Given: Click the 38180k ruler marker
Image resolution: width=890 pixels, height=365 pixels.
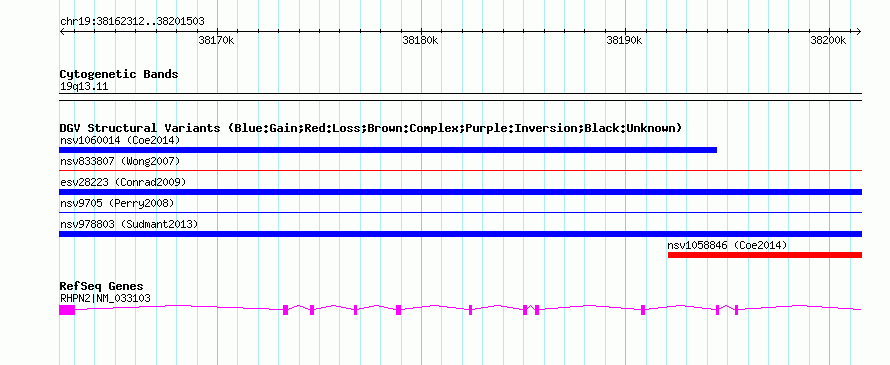Looking at the screenshot, I should coord(420,40).
